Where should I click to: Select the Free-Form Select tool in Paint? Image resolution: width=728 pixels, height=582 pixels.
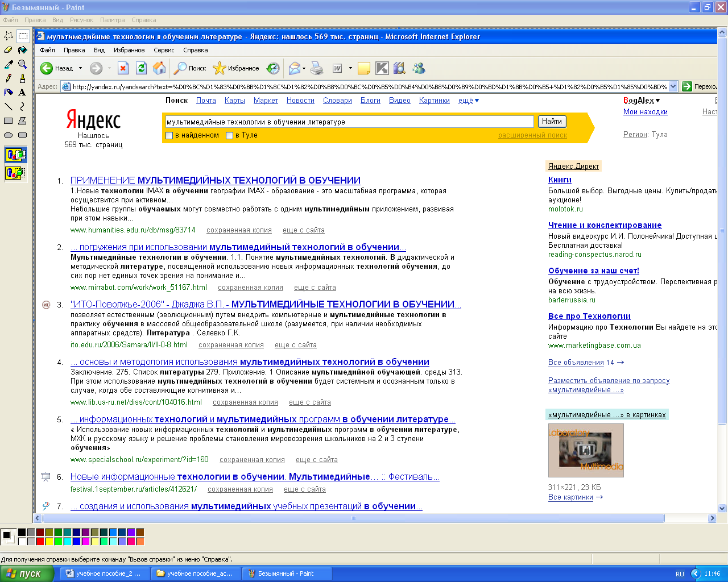[x=9, y=36]
